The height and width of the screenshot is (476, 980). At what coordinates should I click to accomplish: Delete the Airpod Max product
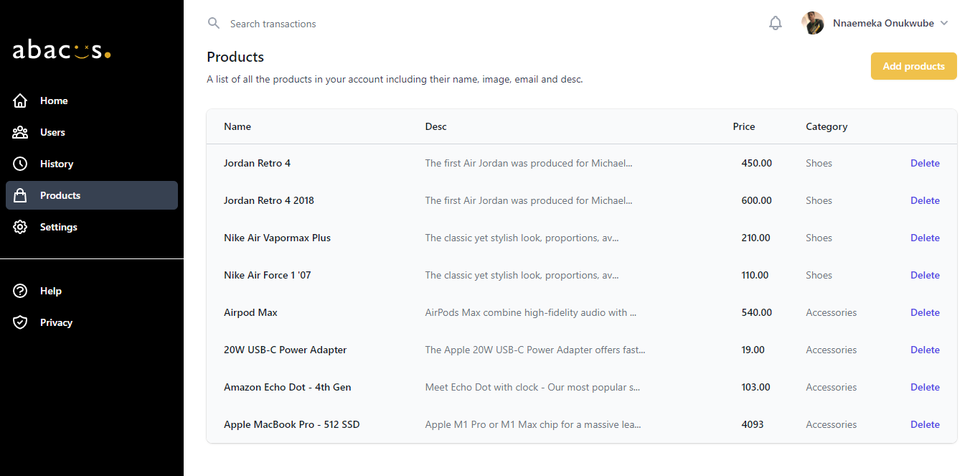click(925, 312)
